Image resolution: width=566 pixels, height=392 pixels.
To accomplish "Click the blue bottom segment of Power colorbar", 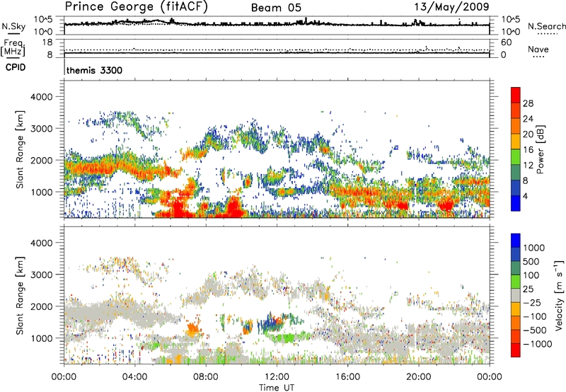I will pyautogui.click(x=516, y=203).
